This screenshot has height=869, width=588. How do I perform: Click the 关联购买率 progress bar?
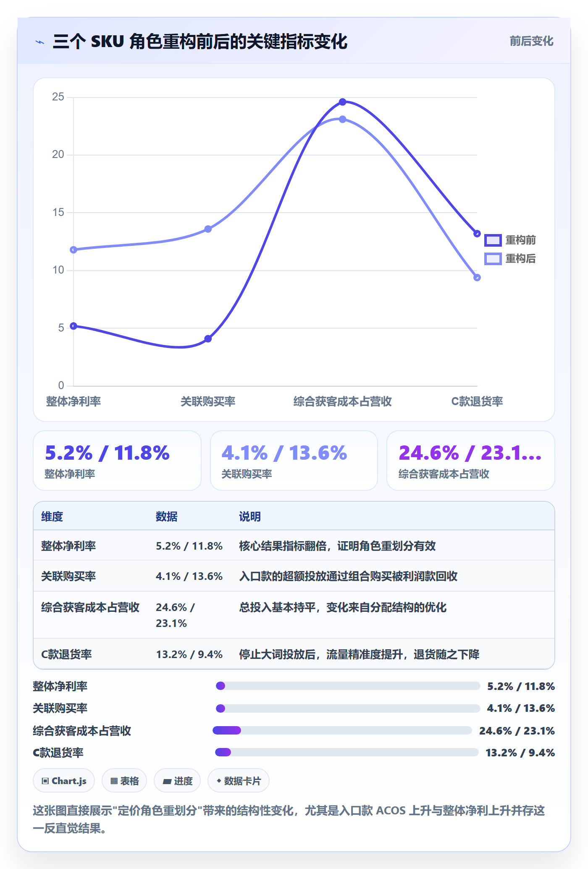coord(348,708)
